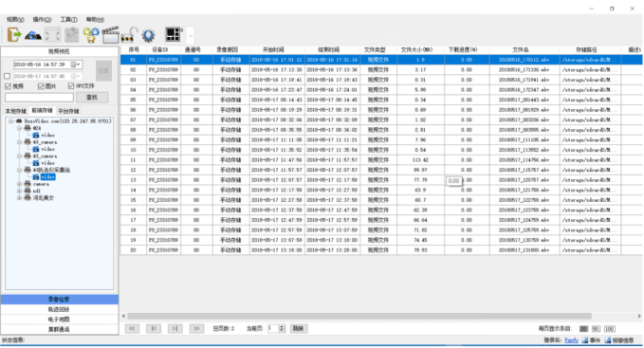644x348 pixels.
Task: Switch to the 前端存储 tab
Action: click(43, 111)
